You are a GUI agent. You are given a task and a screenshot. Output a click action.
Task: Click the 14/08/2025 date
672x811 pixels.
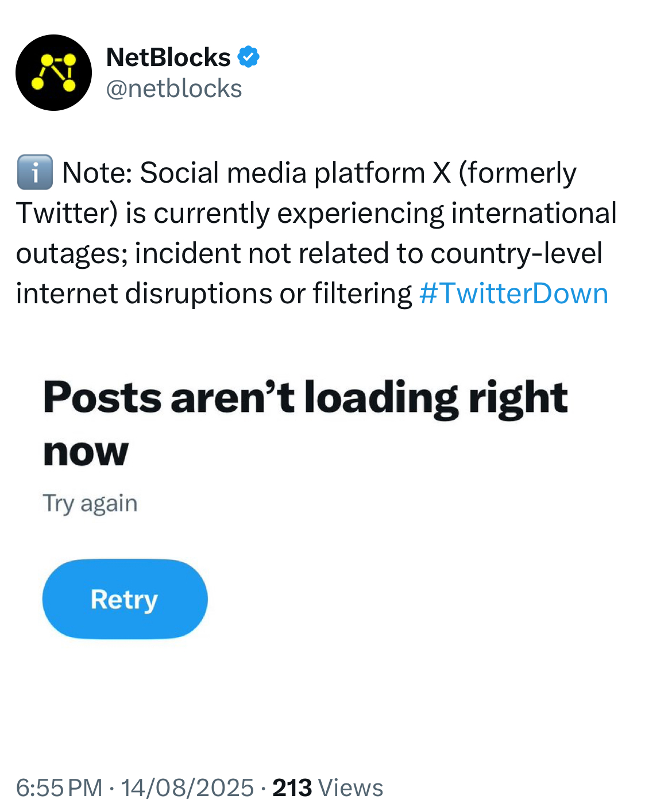[187, 787]
